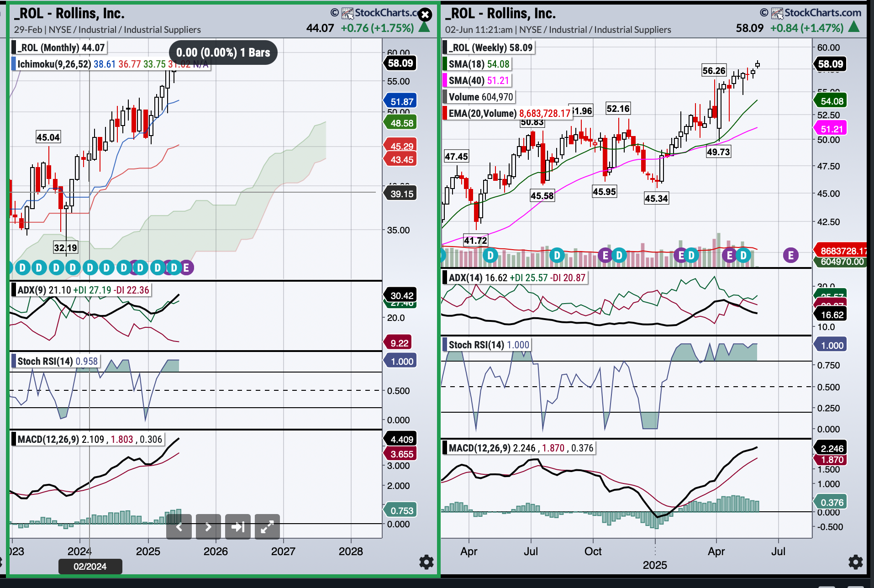
Task: Click the 49.73 price annotation on weekly chart
Action: (718, 152)
